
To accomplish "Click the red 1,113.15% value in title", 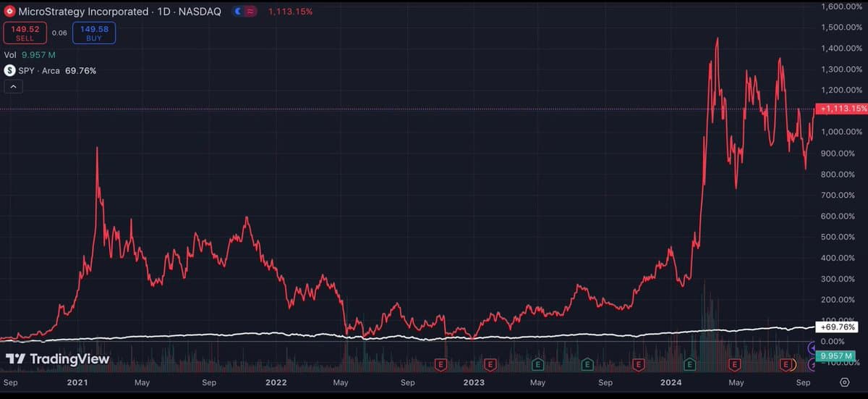I will [x=290, y=12].
